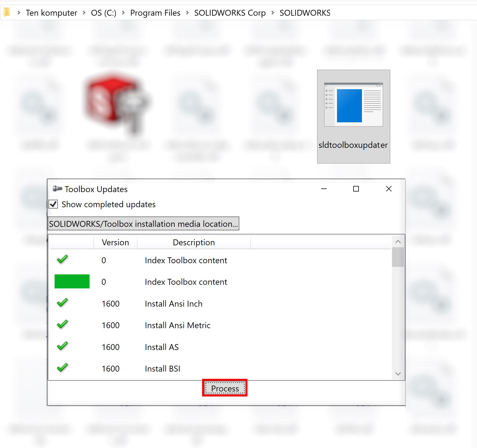Click the Process button

[x=225, y=388]
